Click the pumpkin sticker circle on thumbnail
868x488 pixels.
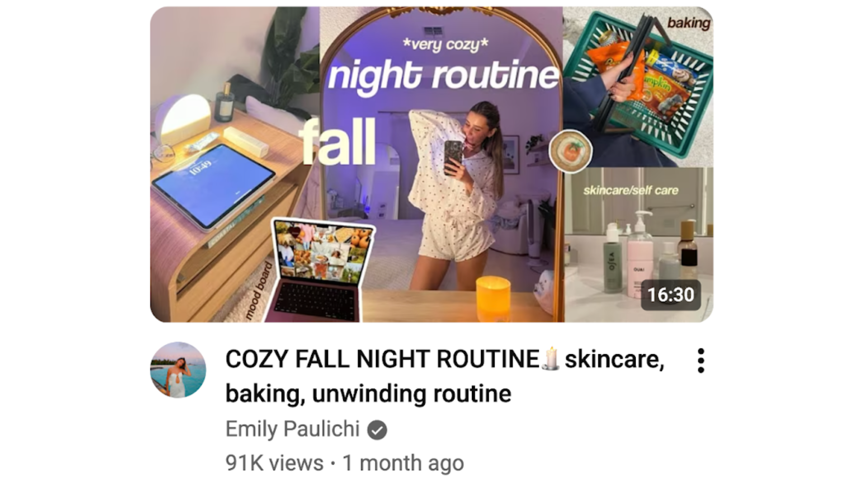571,151
